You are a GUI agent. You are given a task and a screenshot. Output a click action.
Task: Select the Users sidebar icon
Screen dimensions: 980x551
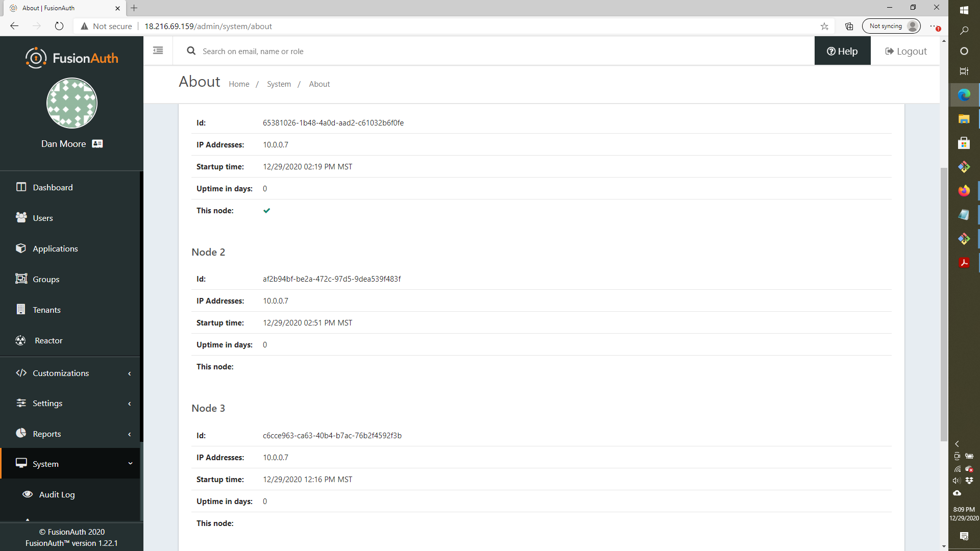pyautogui.click(x=21, y=217)
